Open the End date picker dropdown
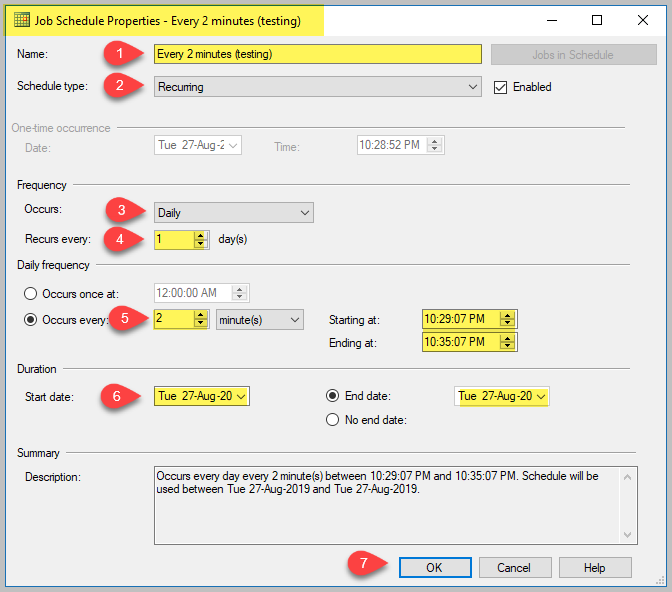The image size is (672, 592). click(541, 397)
